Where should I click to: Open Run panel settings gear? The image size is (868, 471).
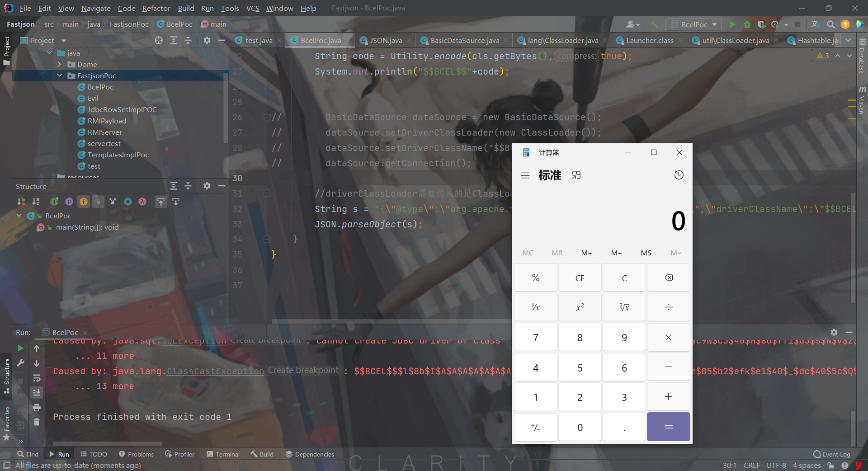(x=834, y=332)
